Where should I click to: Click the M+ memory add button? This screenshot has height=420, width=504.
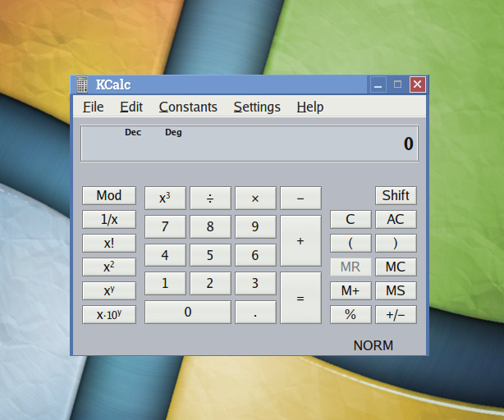coord(351,290)
